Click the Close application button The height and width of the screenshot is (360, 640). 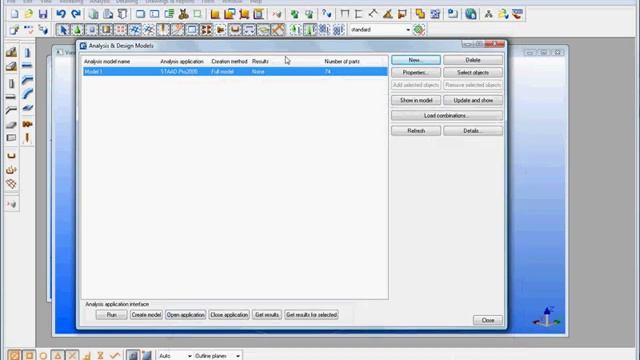click(x=229, y=315)
